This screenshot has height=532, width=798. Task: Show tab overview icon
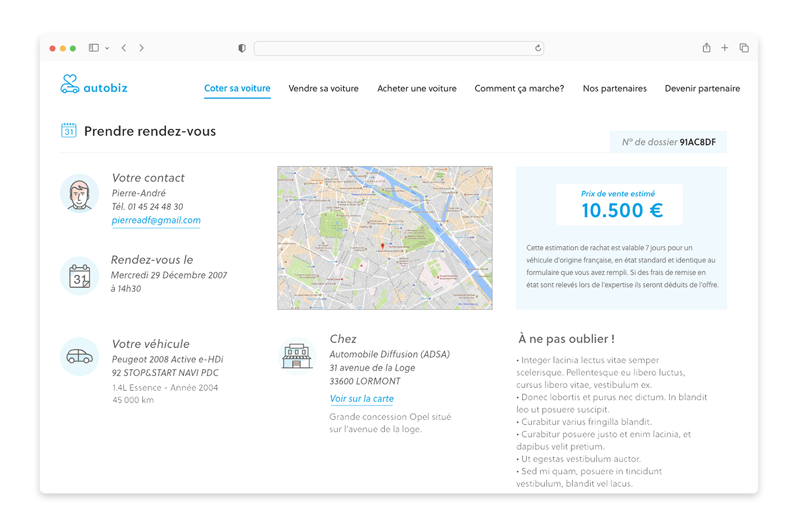pos(744,48)
